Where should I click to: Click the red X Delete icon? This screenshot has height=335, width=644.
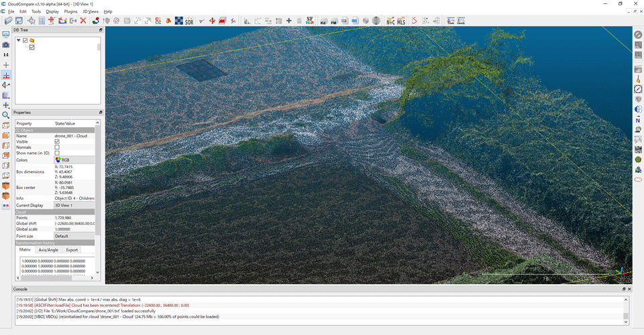(x=83, y=21)
